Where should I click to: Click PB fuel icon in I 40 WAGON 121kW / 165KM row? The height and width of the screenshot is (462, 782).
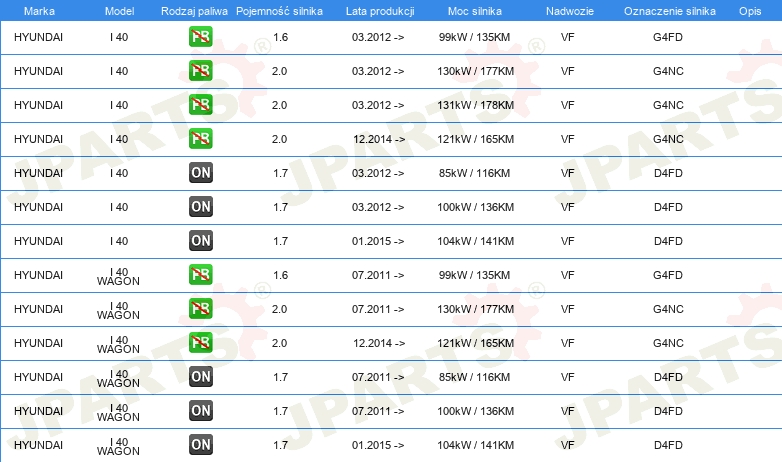coord(200,343)
